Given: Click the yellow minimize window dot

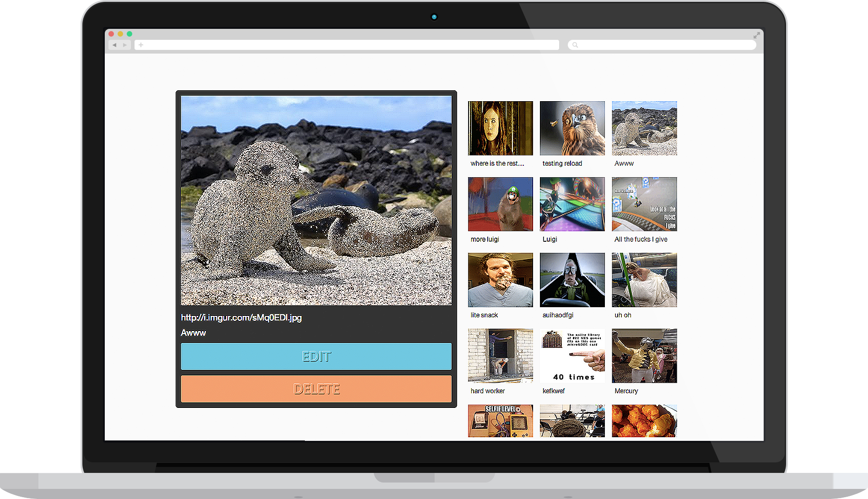Looking at the screenshot, I should 120,34.
